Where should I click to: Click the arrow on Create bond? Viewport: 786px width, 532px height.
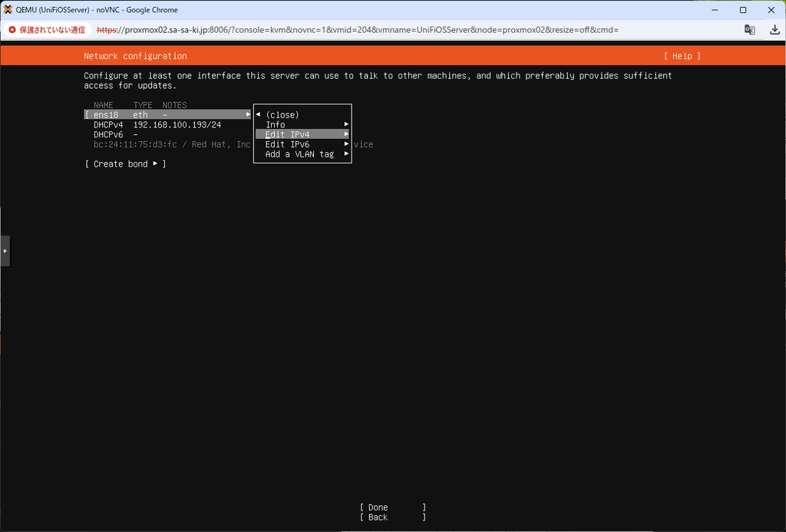pyautogui.click(x=155, y=164)
